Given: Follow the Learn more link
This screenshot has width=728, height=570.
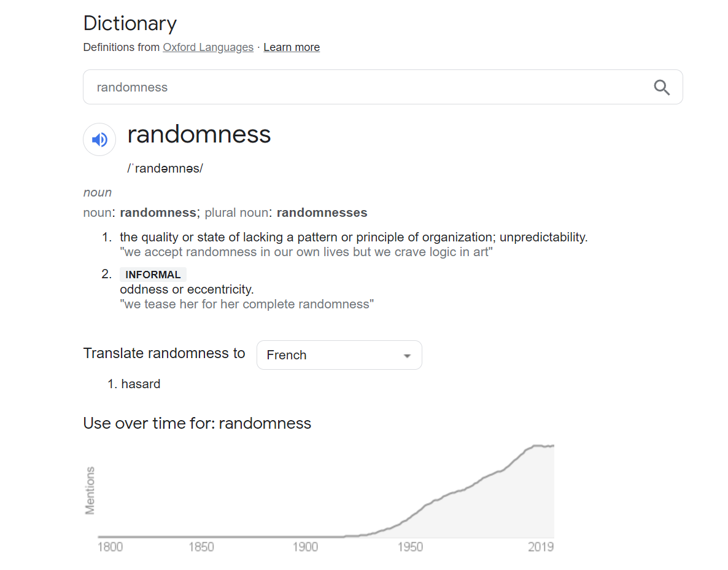Looking at the screenshot, I should [292, 47].
